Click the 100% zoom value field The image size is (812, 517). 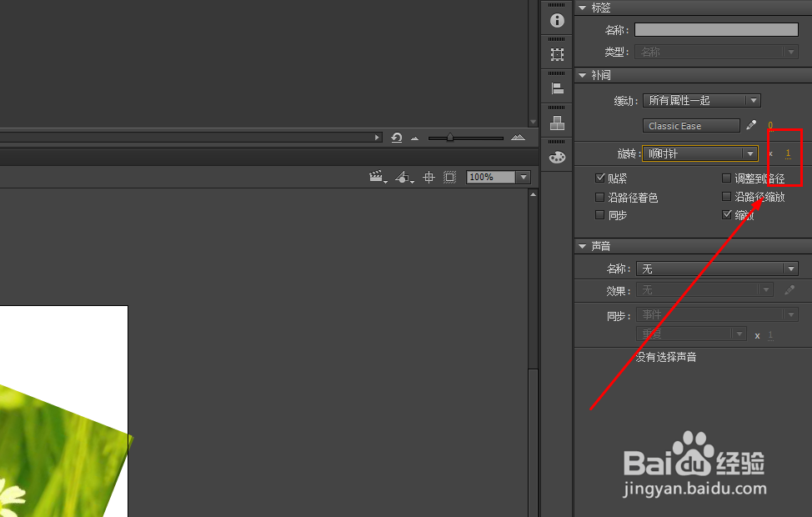pos(490,177)
